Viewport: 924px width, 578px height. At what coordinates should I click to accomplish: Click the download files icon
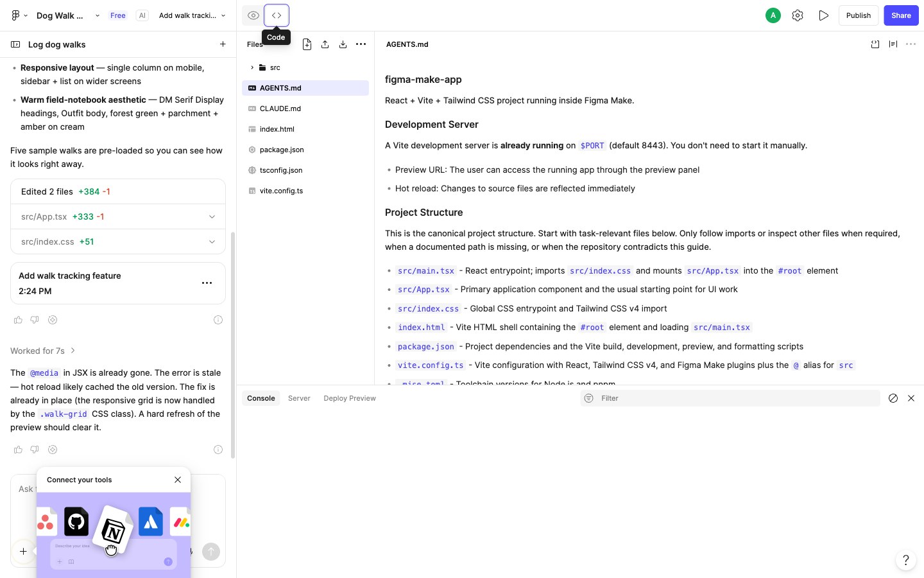pyautogui.click(x=343, y=44)
